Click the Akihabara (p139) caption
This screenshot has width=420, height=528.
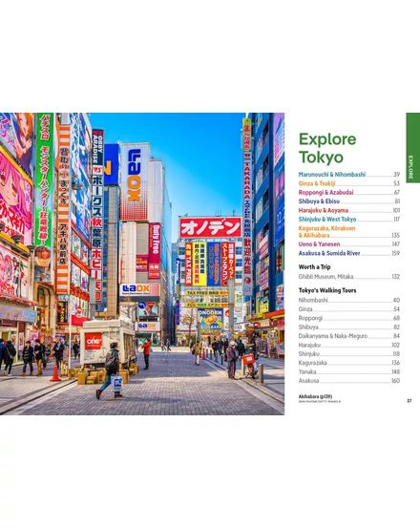coord(315,396)
